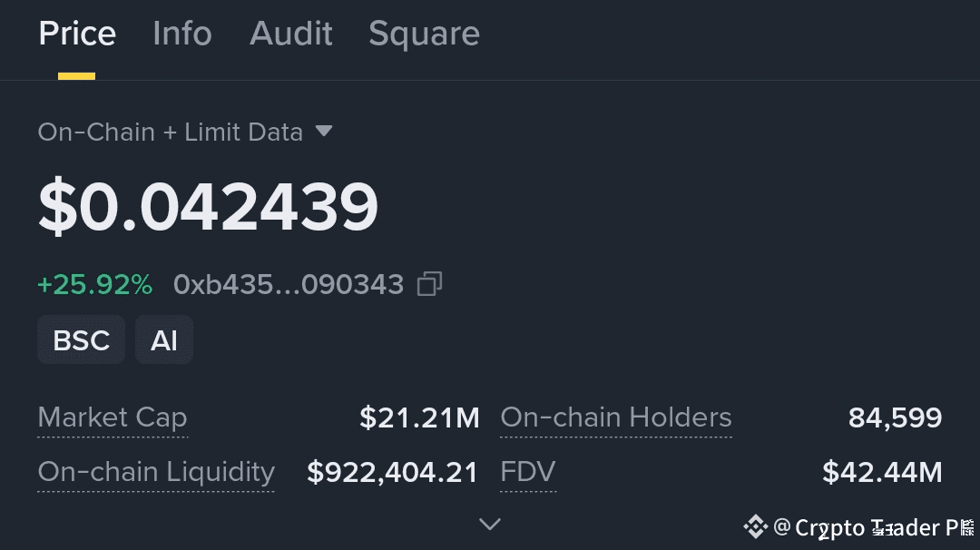Expand more stats with bottom chevron

click(x=490, y=524)
